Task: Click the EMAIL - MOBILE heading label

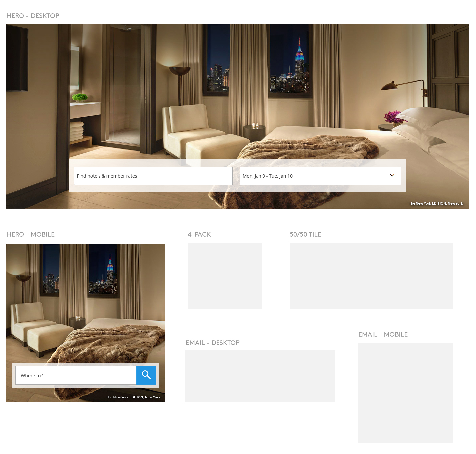Action: (383, 334)
